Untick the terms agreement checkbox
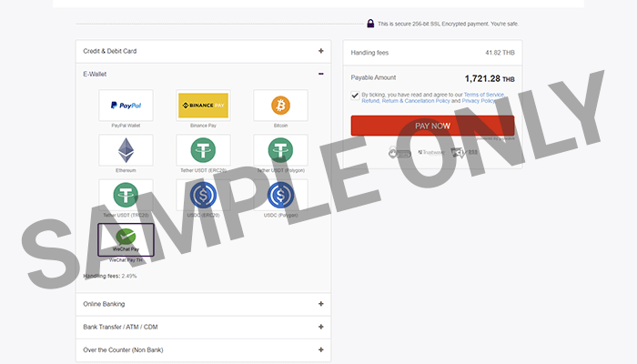The image size is (637, 364). pyautogui.click(x=355, y=95)
